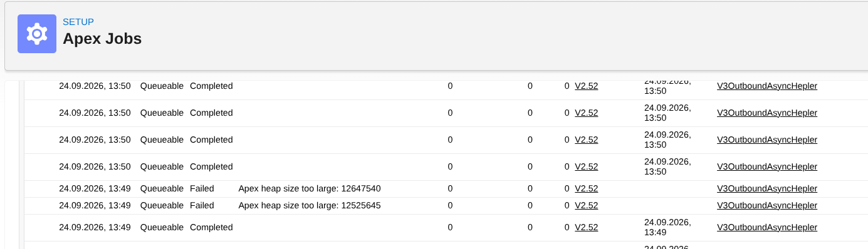868x249 pixels.
Task: Select error text 'Apex heap size too large: 12647540'
Action: pos(310,188)
